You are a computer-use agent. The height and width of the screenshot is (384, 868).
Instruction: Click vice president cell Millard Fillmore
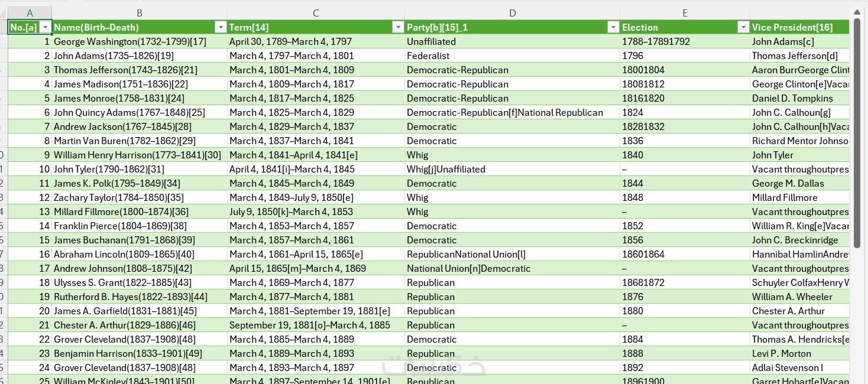799,197
